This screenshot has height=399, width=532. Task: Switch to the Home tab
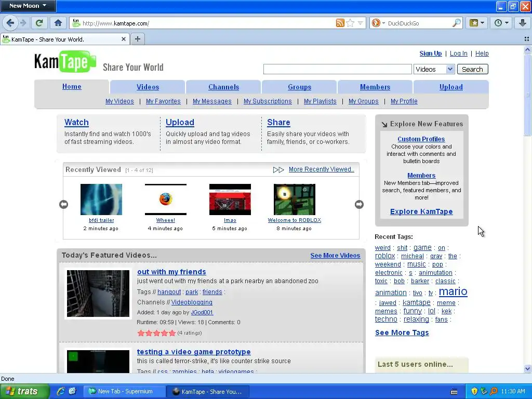(72, 87)
